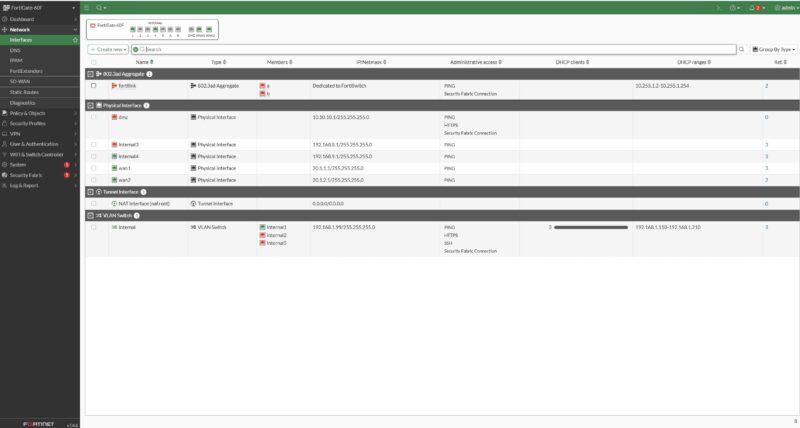Image resolution: width=800 pixels, height=428 pixels.
Task: Check the internal VLAN switch row checkbox
Action: click(x=93, y=227)
